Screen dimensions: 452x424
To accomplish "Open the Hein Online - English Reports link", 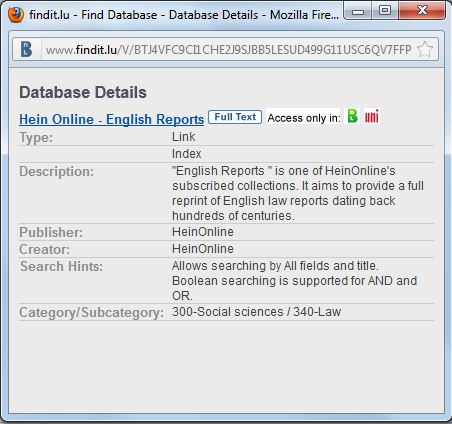I will tap(111, 119).
